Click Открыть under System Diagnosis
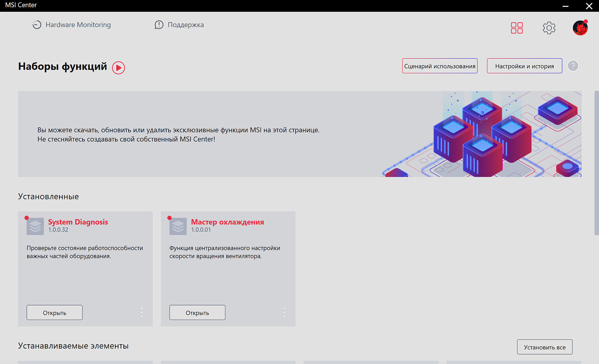The image size is (599, 364). coord(55,313)
